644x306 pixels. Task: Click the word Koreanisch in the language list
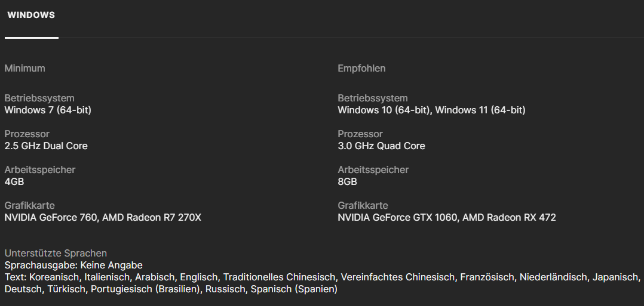click(54, 277)
